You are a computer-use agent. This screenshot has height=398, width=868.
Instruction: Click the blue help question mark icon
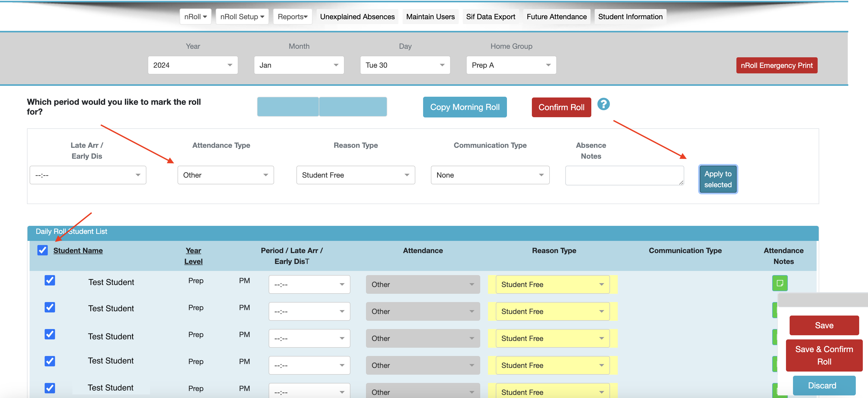click(603, 104)
